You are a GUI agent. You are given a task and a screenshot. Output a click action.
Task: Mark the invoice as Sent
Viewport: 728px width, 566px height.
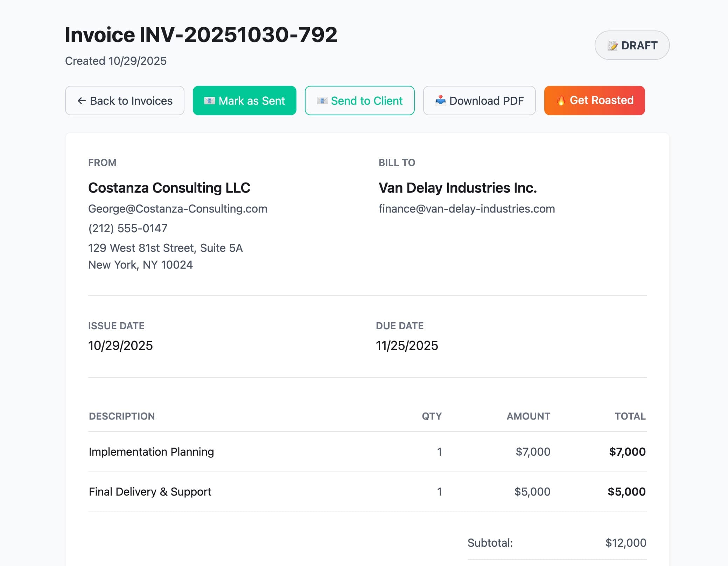(x=244, y=101)
